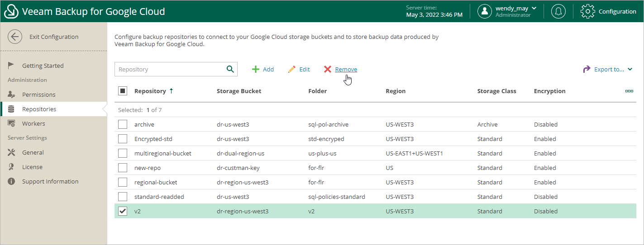Click the 'sql-pol-archive' folder cell
The width and height of the screenshot is (644, 245).
pyautogui.click(x=328, y=124)
